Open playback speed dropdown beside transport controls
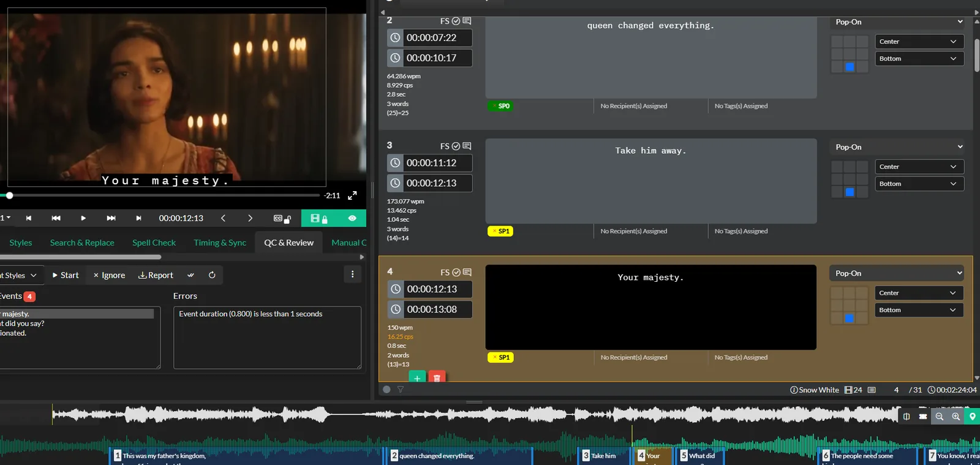The height and width of the screenshot is (465, 980). click(6, 218)
